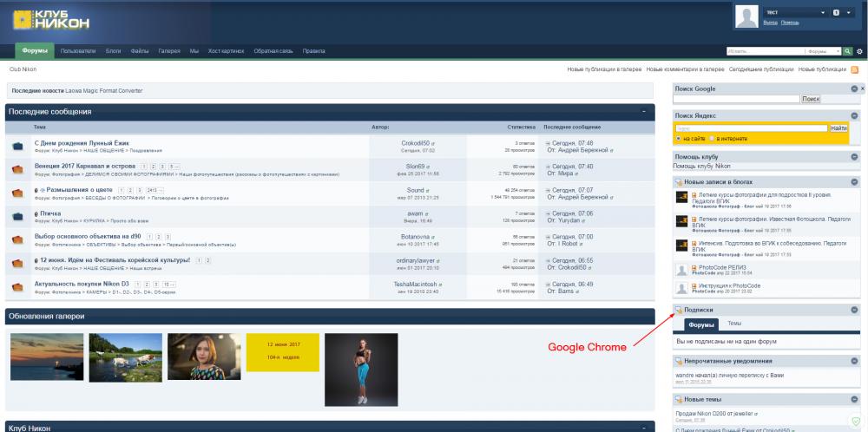Viewport: 868px width, 432px height.
Task: Collapse the Последние сообщения category
Action: (644, 111)
